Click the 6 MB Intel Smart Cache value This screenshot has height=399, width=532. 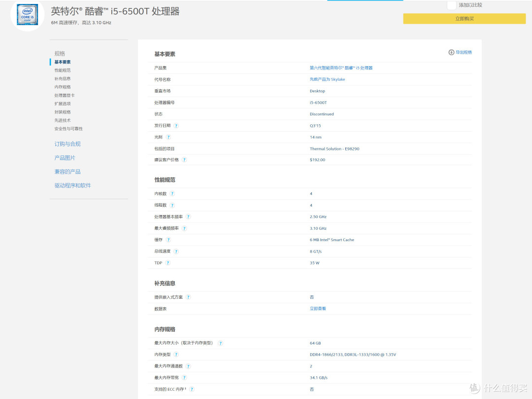click(332, 240)
